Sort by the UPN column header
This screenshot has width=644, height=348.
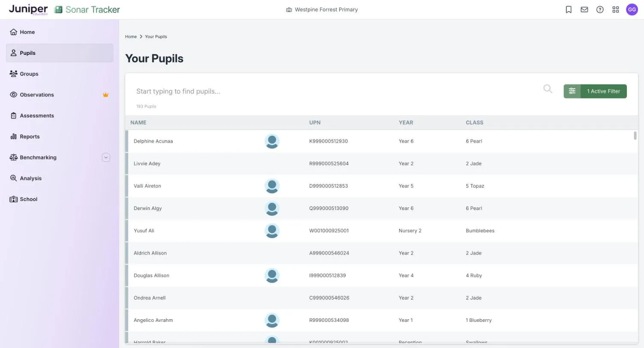coord(315,123)
